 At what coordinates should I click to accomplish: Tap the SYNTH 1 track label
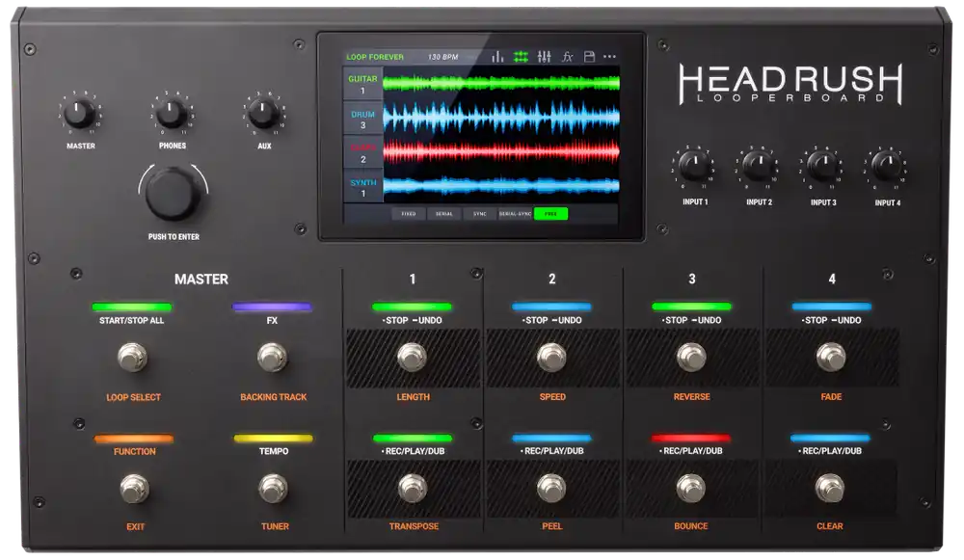362,188
